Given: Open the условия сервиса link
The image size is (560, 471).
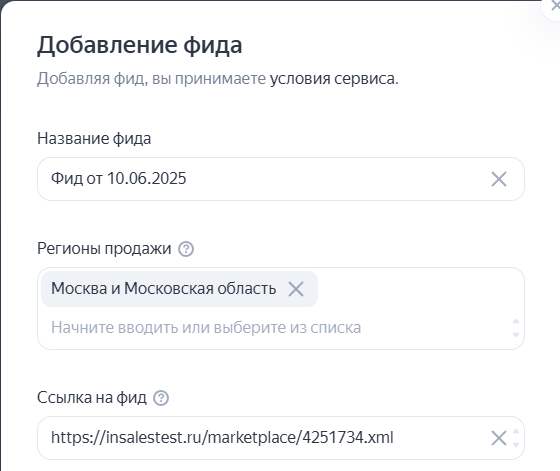Looking at the screenshot, I should 334,79.
